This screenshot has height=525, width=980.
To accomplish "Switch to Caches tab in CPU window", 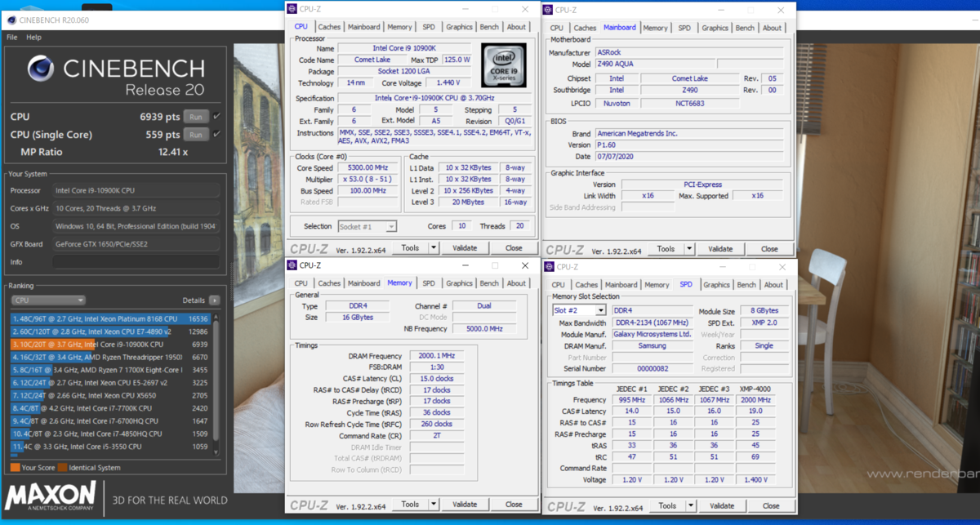I will [x=329, y=27].
